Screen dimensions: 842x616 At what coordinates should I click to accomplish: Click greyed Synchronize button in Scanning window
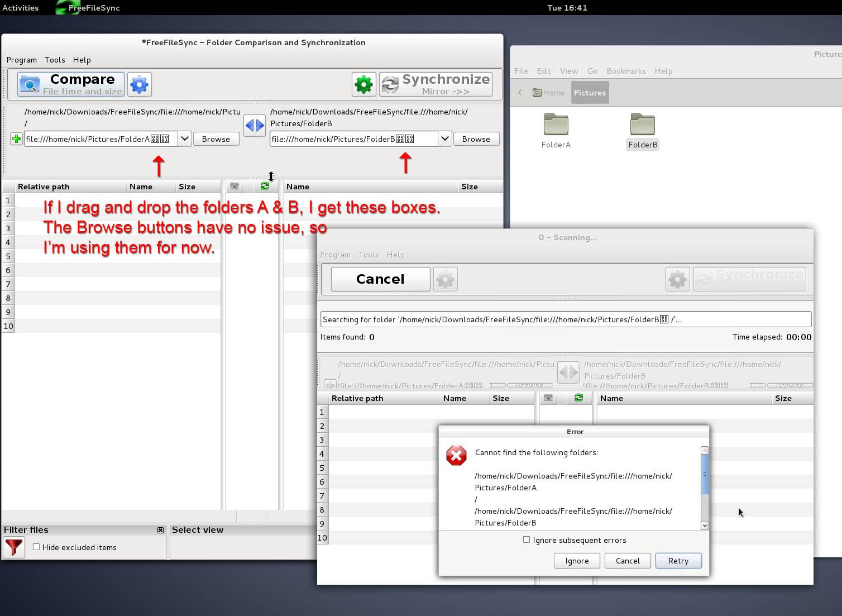[x=749, y=279]
